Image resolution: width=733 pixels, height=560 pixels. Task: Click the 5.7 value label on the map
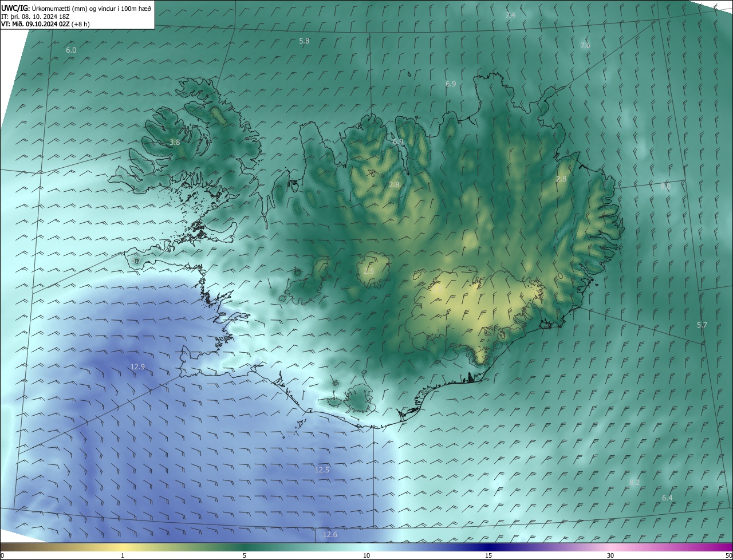click(x=702, y=325)
